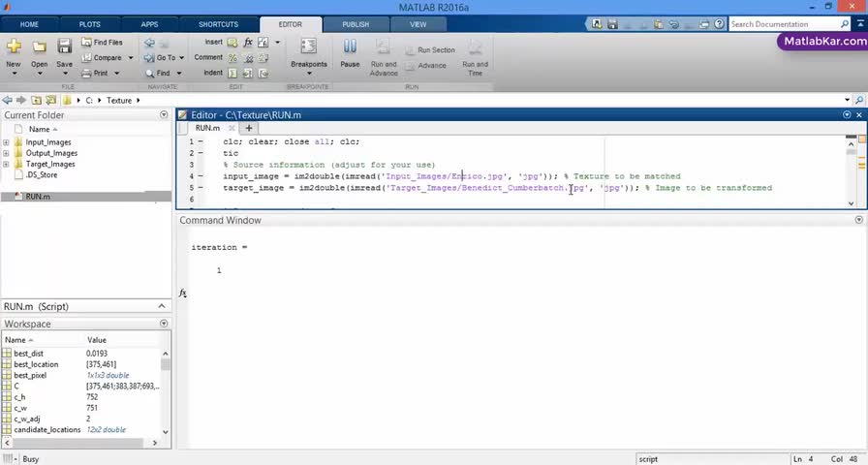Open Current Folder panel actions menu
This screenshot has height=465, width=868.
pyautogui.click(x=164, y=114)
